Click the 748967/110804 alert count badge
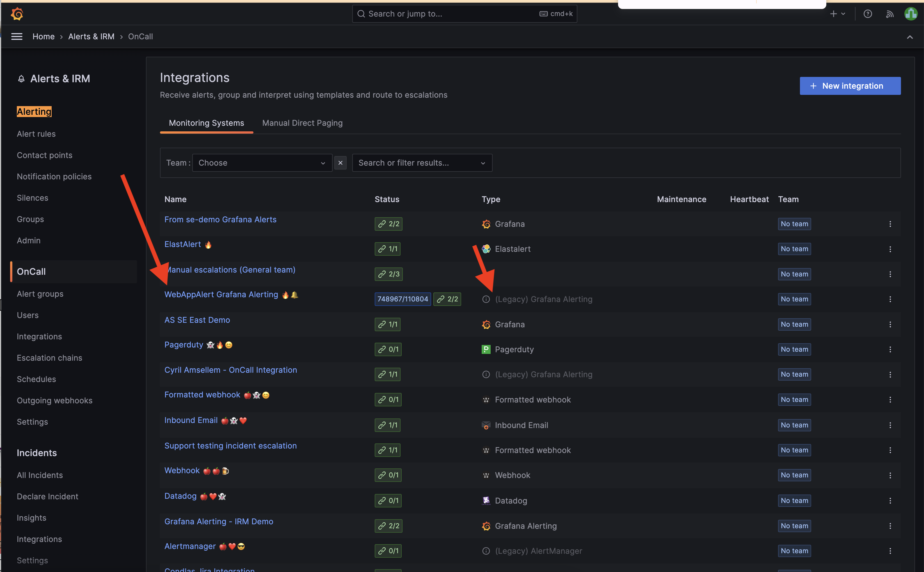This screenshot has height=572, width=924. 402,299
